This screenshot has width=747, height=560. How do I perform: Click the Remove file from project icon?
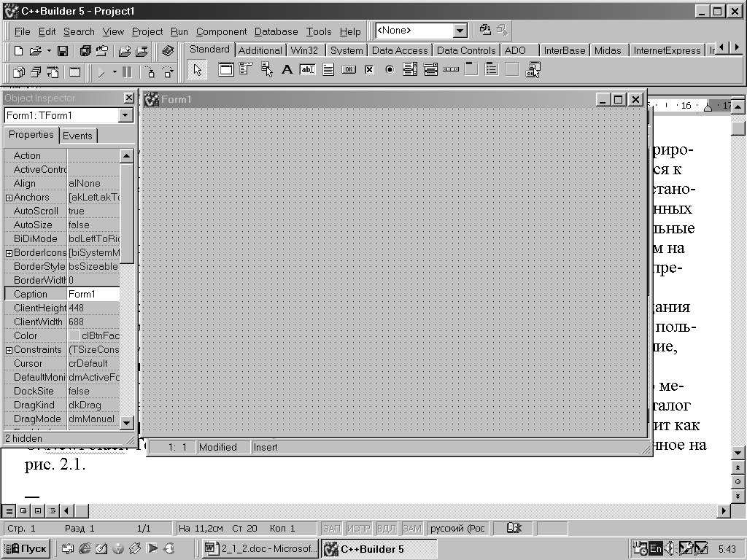pos(142,51)
